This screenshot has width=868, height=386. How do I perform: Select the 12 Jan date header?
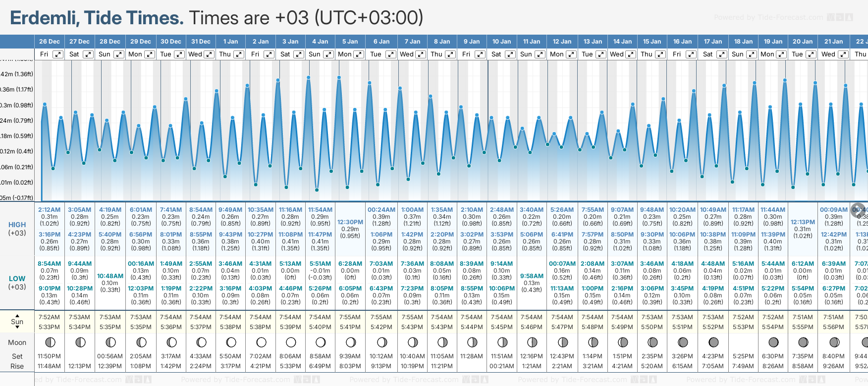[x=562, y=42]
